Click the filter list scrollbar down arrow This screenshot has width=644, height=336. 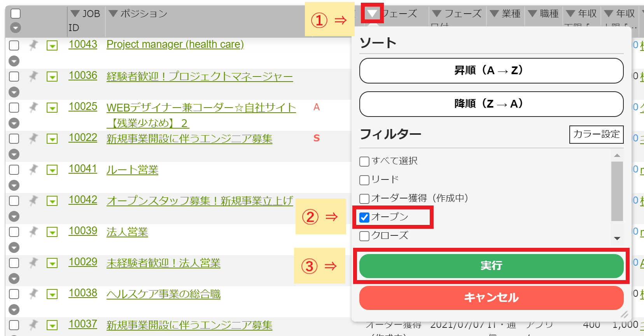[x=617, y=239]
